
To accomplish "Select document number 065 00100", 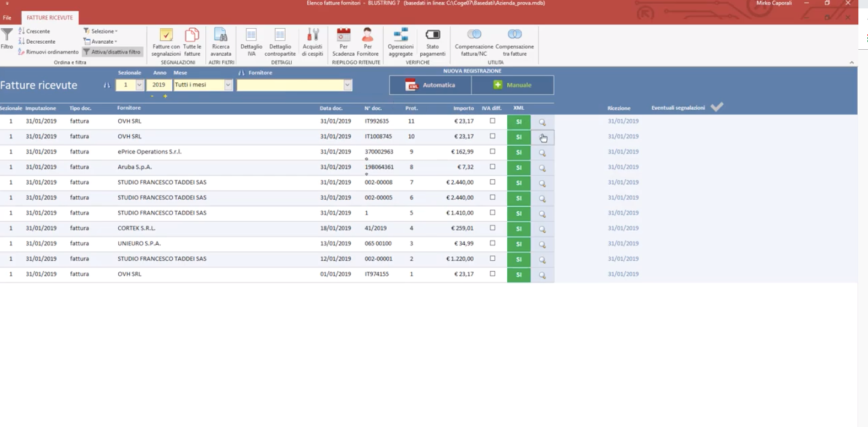I will 378,243.
